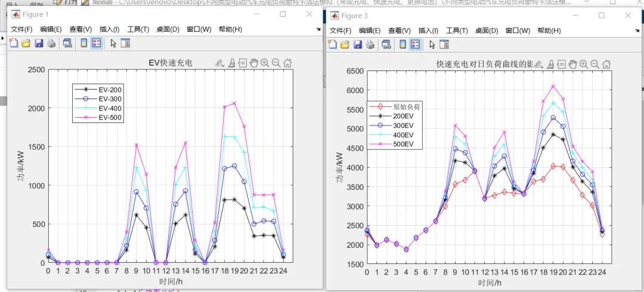This screenshot has height=292, width=644.
Task: Open 窗口(W) menu in Figure 1
Action: click(199, 30)
